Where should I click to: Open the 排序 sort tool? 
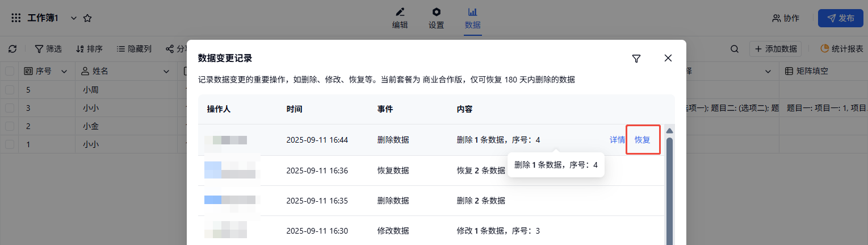pos(89,49)
